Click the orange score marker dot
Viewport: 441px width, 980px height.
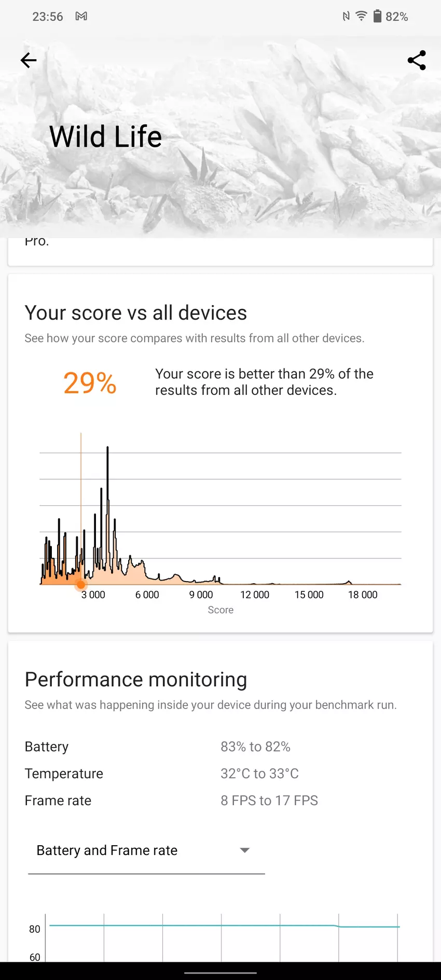81,585
